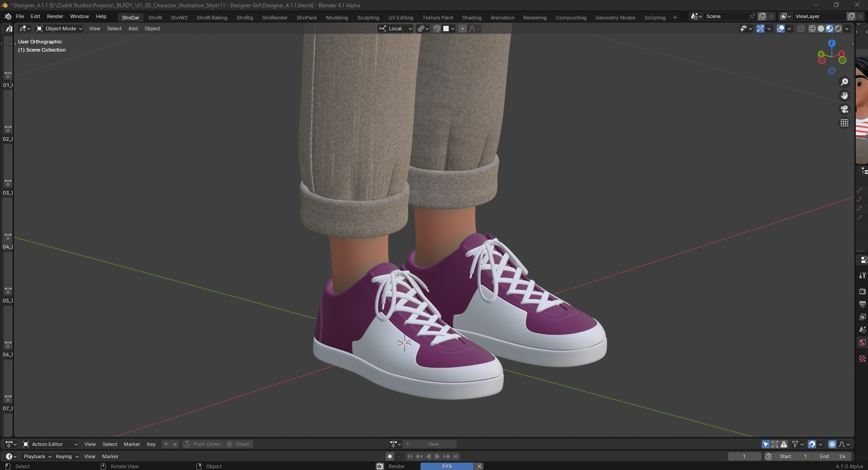Add a new workspace with plus tab
868x470 pixels.
tap(675, 18)
